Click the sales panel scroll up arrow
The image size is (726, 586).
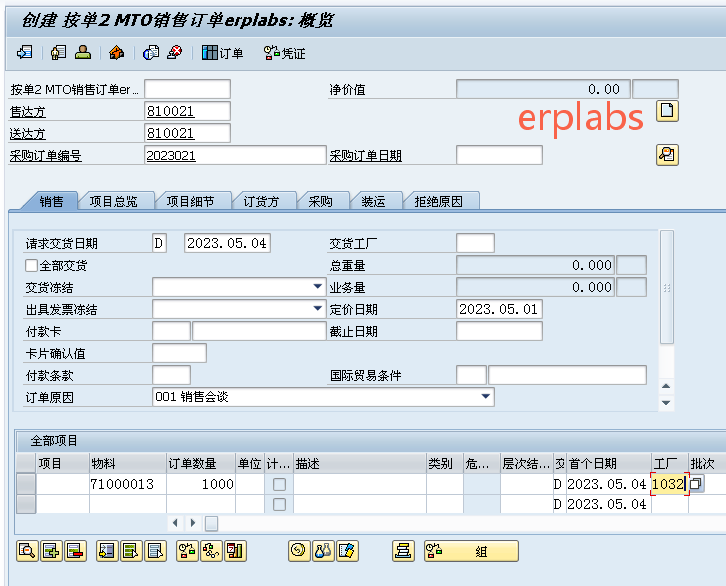pyautogui.click(x=666, y=386)
